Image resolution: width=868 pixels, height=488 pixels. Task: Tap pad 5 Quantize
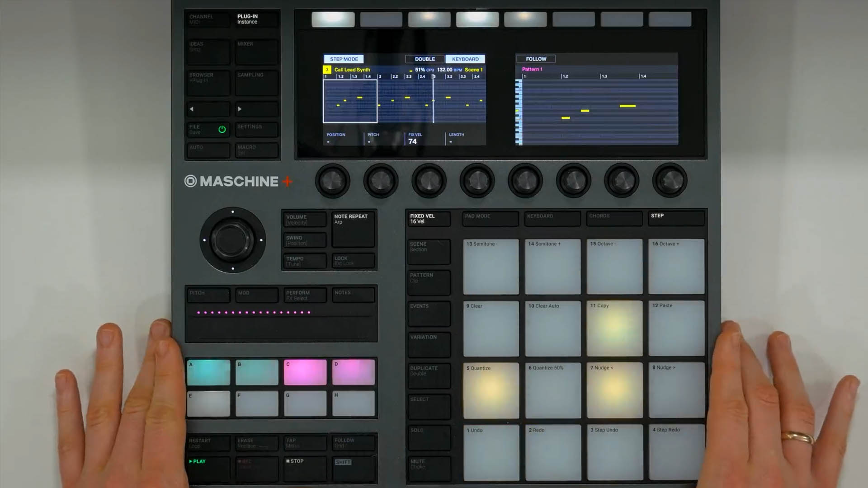491,390
